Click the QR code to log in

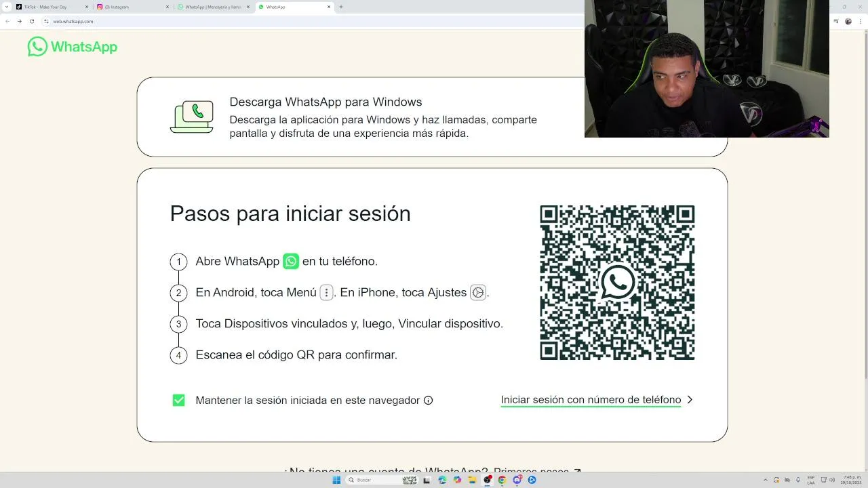[x=617, y=283]
